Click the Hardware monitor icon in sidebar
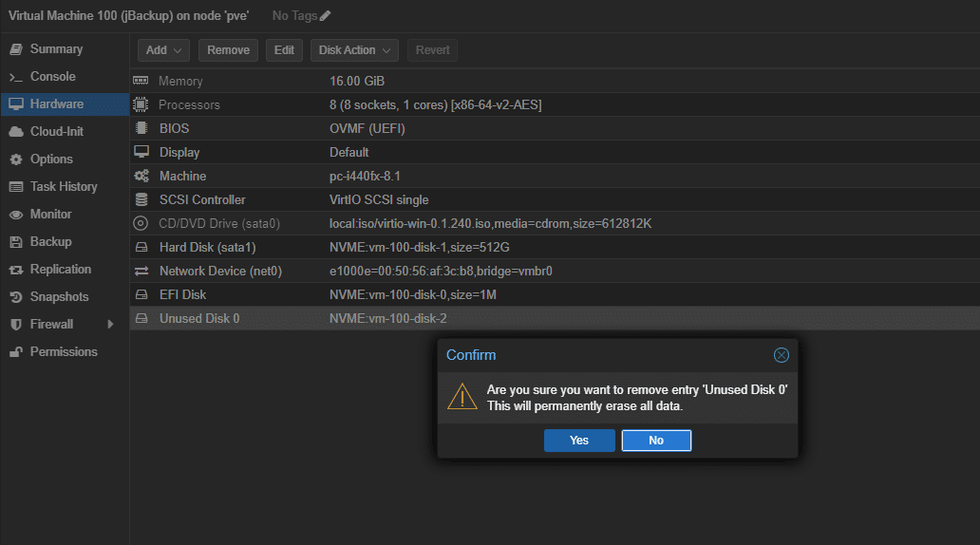The height and width of the screenshot is (545, 980). (x=16, y=103)
